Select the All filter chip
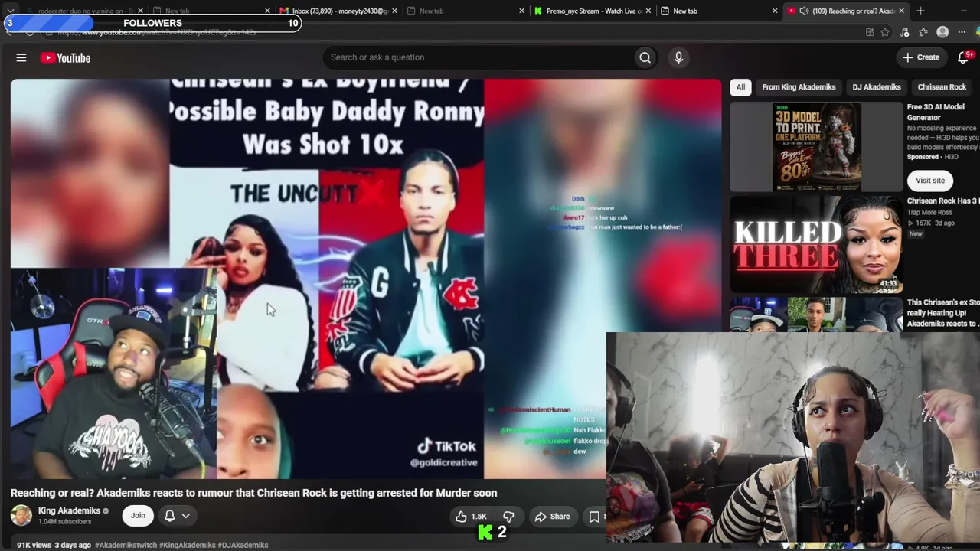This screenshot has width=980, height=551. pos(740,87)
